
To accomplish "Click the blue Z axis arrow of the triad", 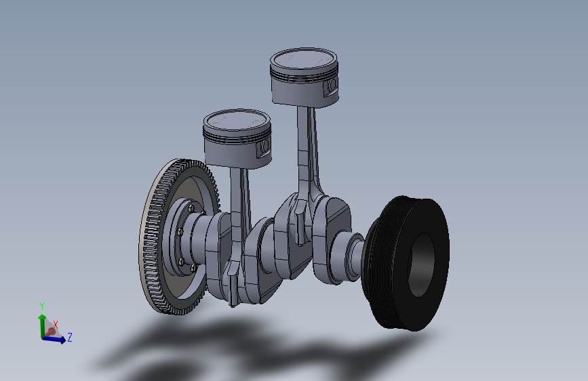I will point(55,339).
